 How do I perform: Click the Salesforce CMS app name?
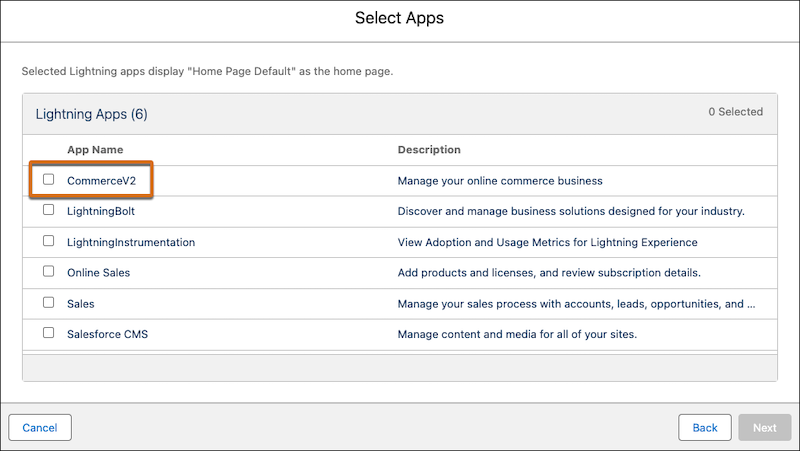click(108, 334)
